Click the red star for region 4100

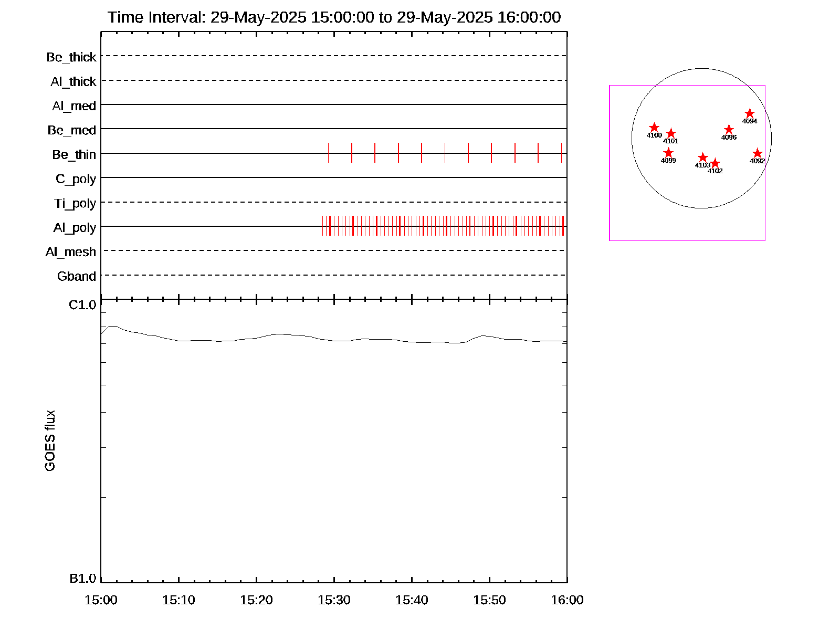[654, 128]
